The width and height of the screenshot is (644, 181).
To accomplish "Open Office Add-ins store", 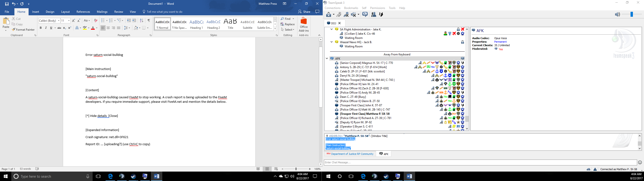I will (x=304, y=25).
